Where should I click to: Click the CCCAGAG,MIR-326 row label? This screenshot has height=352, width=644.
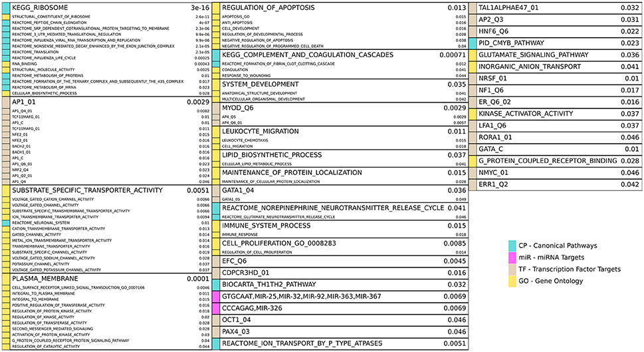[252, 308]
